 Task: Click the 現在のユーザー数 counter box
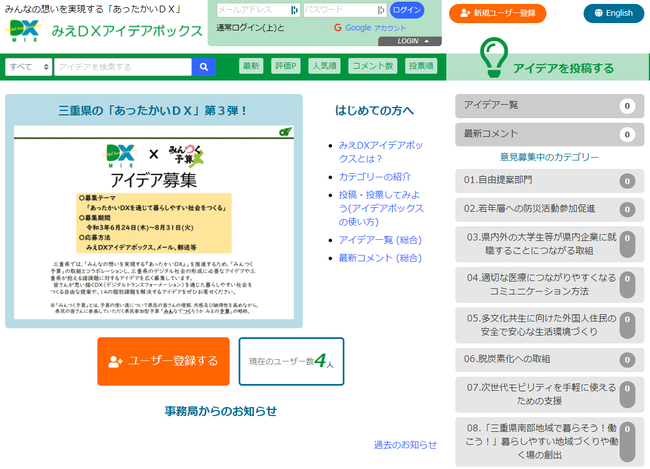click(291, 361)
